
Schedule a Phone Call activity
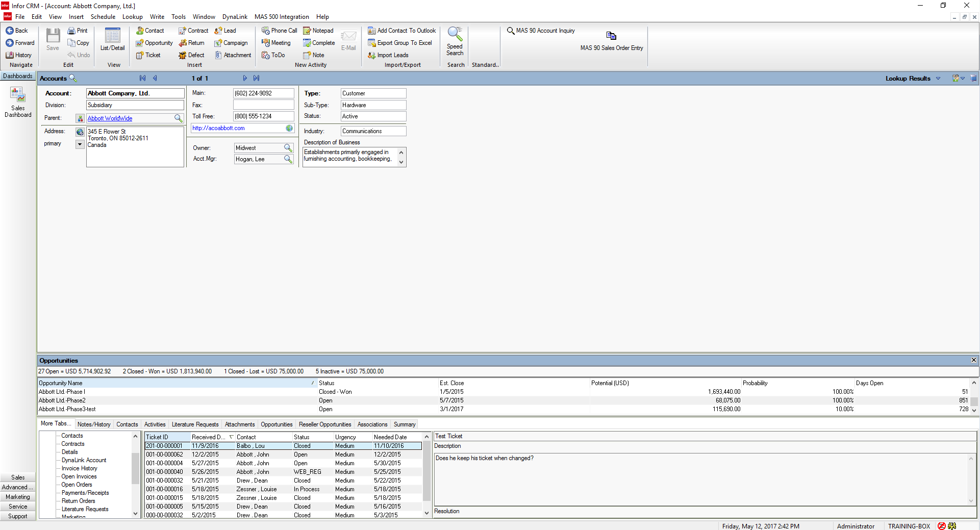pos(279,31)
